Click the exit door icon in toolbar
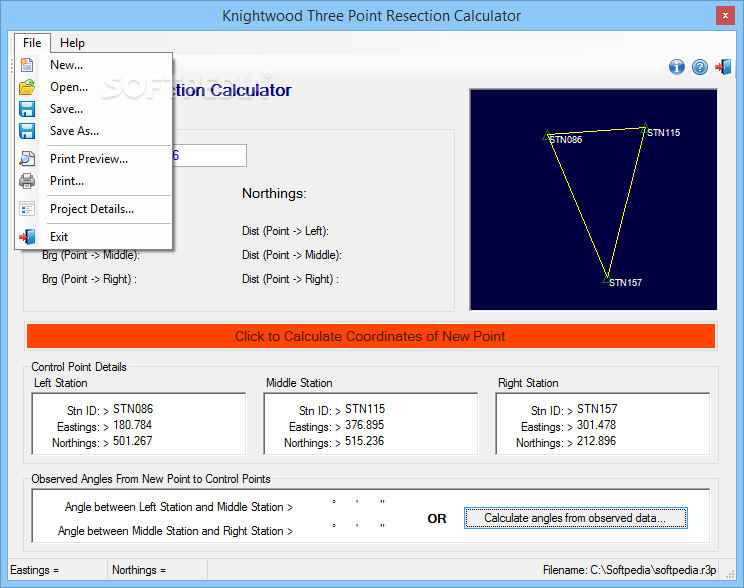Image resolution: width=744 pixels, height=588 pixels. pyautogui.click(x=723, y=67)
